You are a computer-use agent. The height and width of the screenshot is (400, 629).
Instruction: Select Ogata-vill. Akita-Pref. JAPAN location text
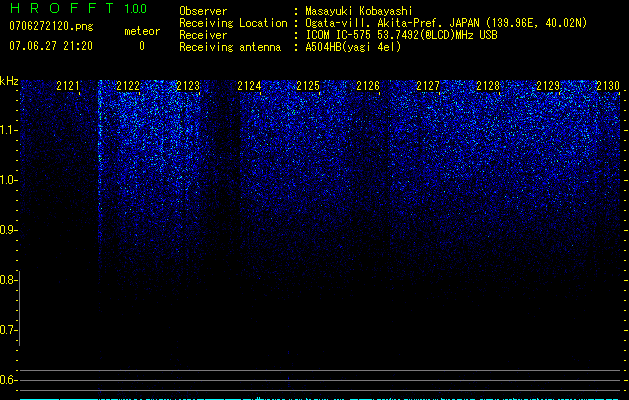coord(446,23)
